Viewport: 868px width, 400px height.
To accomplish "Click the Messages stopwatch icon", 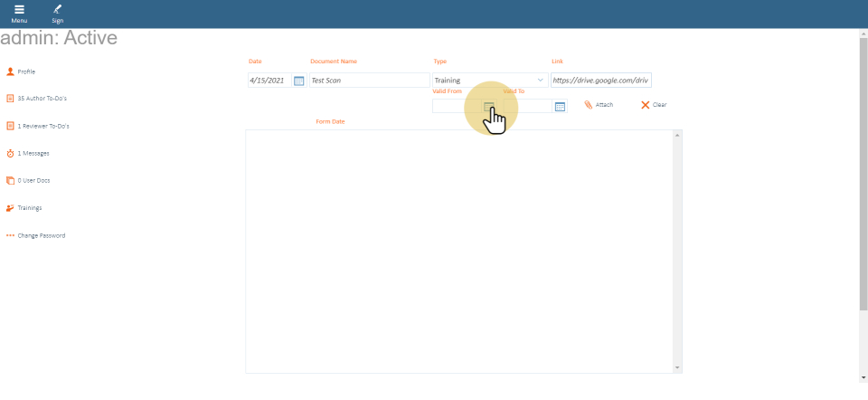I will (10, 153).
